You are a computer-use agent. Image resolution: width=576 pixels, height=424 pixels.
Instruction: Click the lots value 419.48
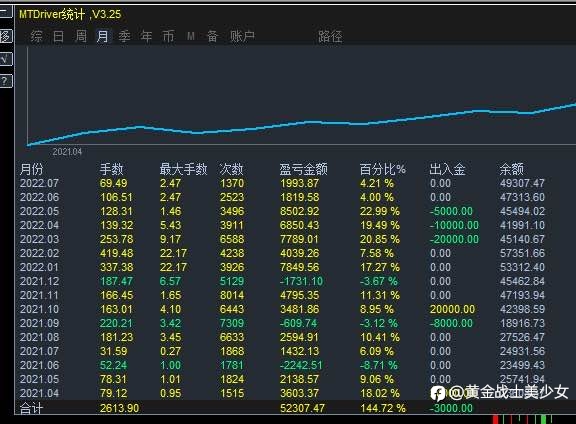tap(117, 253)
